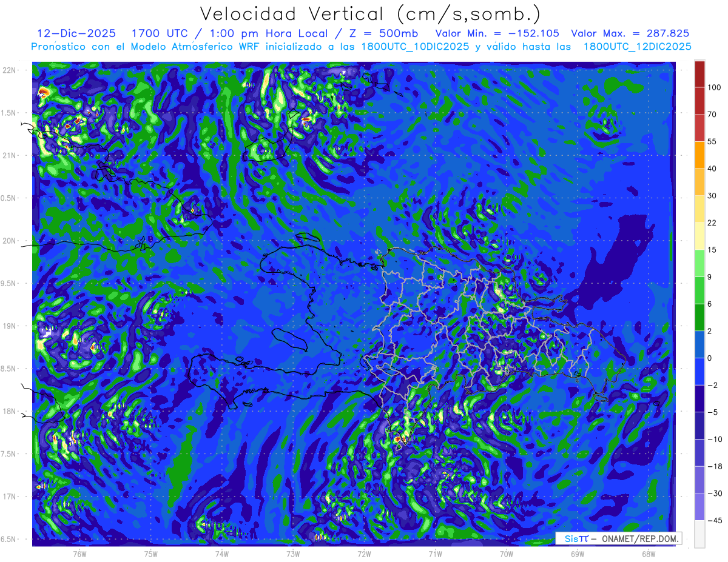Click the colorbar label "100"

(714, 87)
